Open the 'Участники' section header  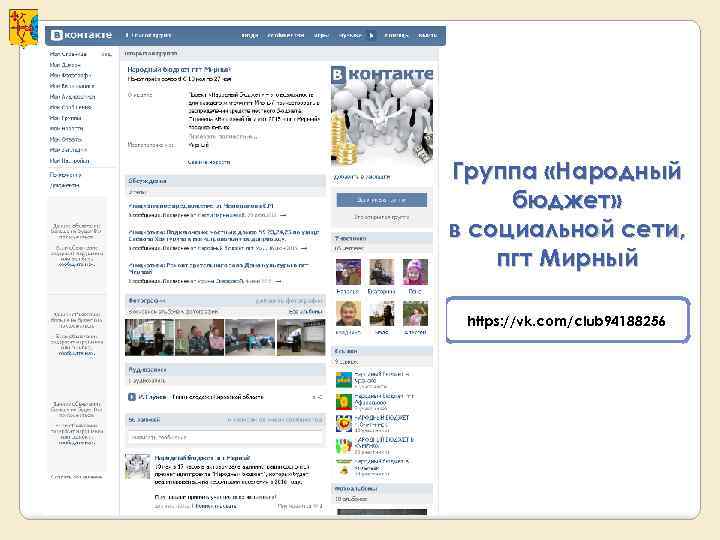pyautogui.click(x=382, y=238)
